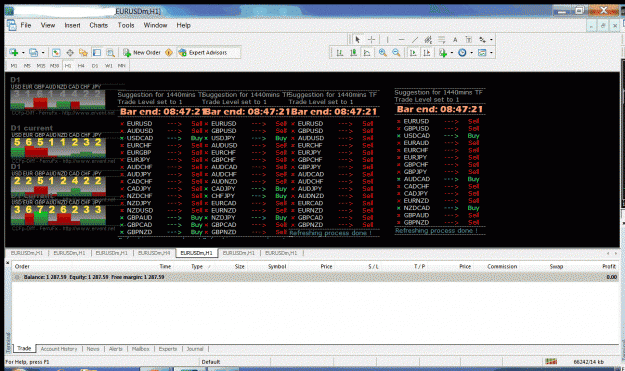The image size is (625, 371).
Task: Select the arrow cursor tool
Action: pos(358,39)
